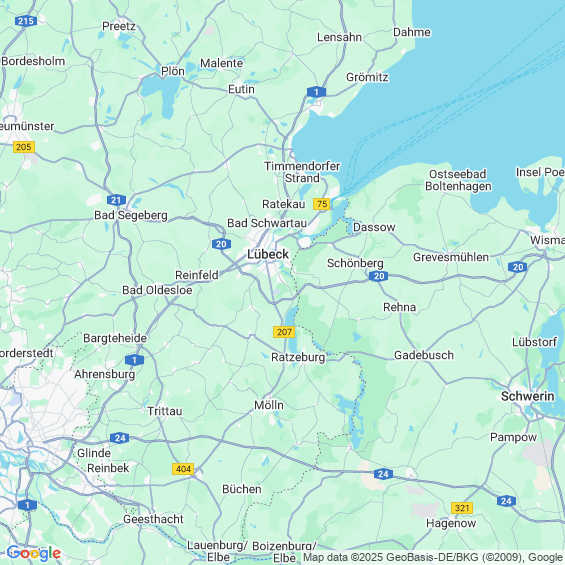Click the yellow 404 road shield
The image size is (565, 565).
[183, 469]
